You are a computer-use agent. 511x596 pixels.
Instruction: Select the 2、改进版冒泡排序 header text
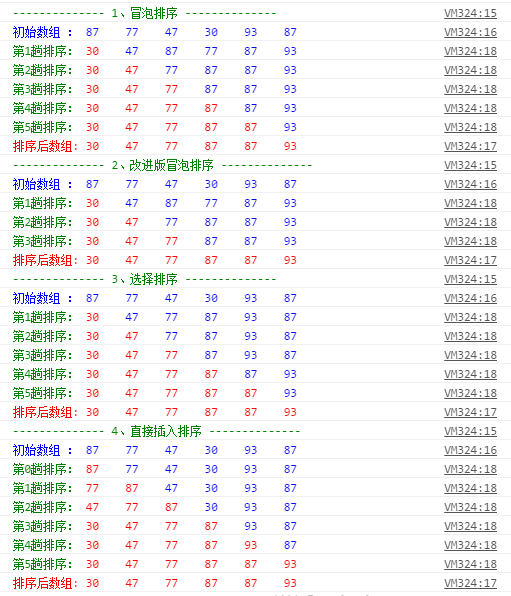pyautogui.click(x=162, y=165)
